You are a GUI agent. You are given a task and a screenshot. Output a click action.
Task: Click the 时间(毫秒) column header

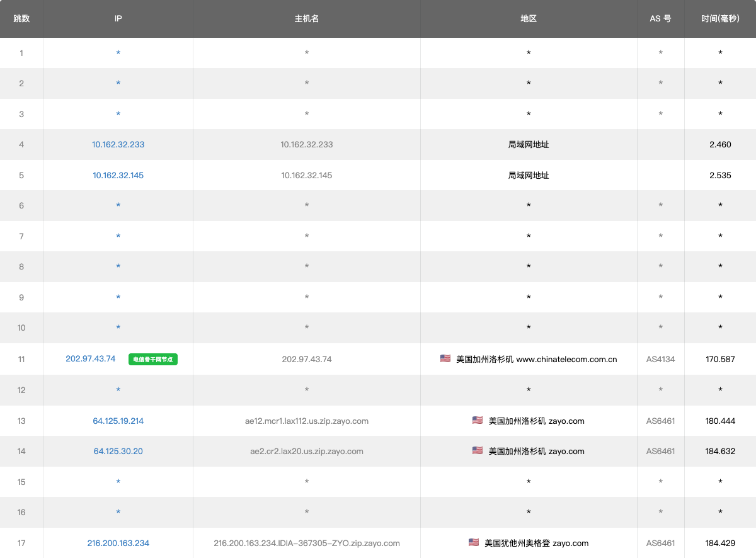point(720,18)
